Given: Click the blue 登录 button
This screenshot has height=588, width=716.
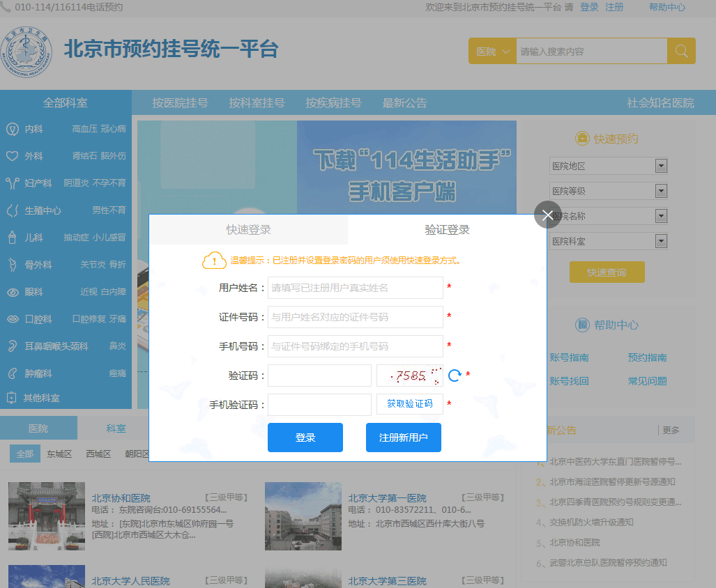Looking at the screenshot, I should tap(305, 438).
